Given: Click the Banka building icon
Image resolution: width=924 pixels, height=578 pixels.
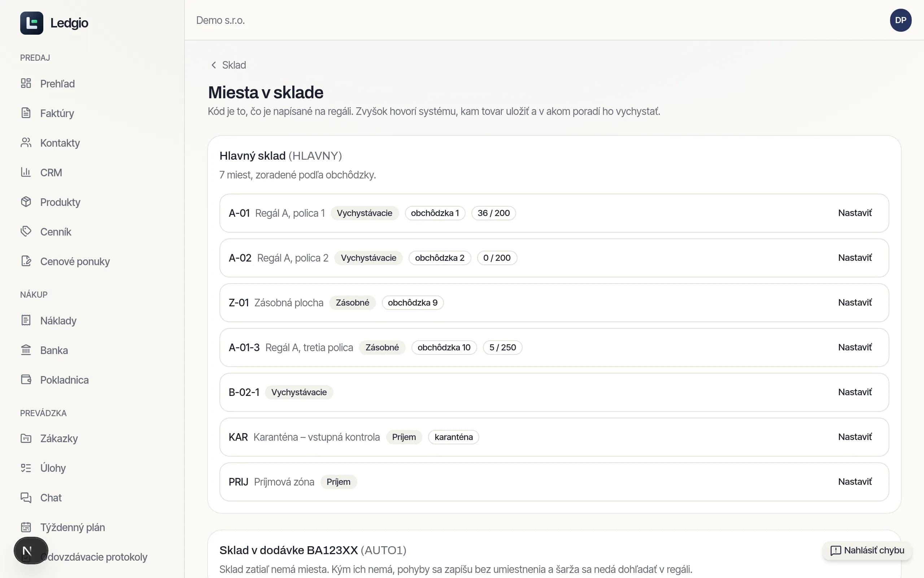Looking at the screenshot, I should [x=26, y=350].
